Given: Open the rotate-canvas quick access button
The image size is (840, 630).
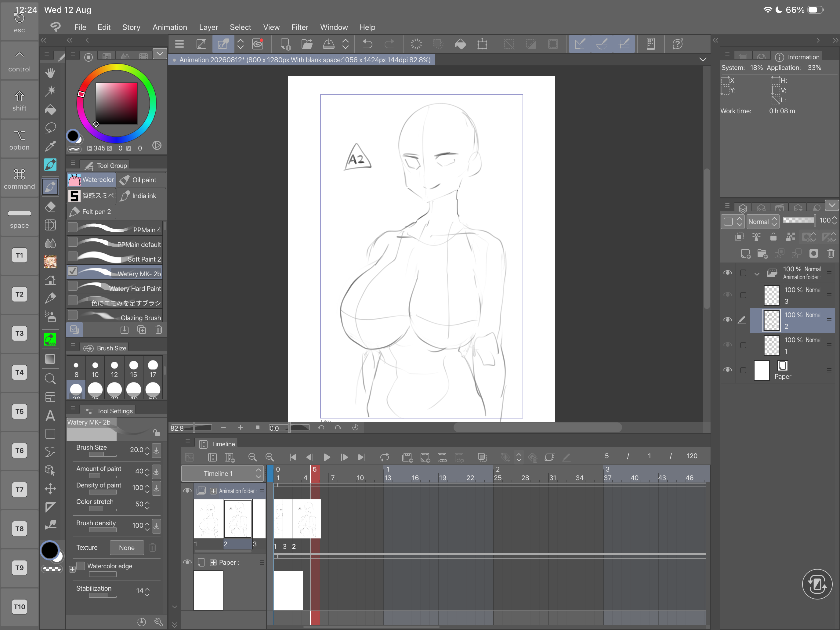Looking at the screenshot, I should (x=817, y=584).
